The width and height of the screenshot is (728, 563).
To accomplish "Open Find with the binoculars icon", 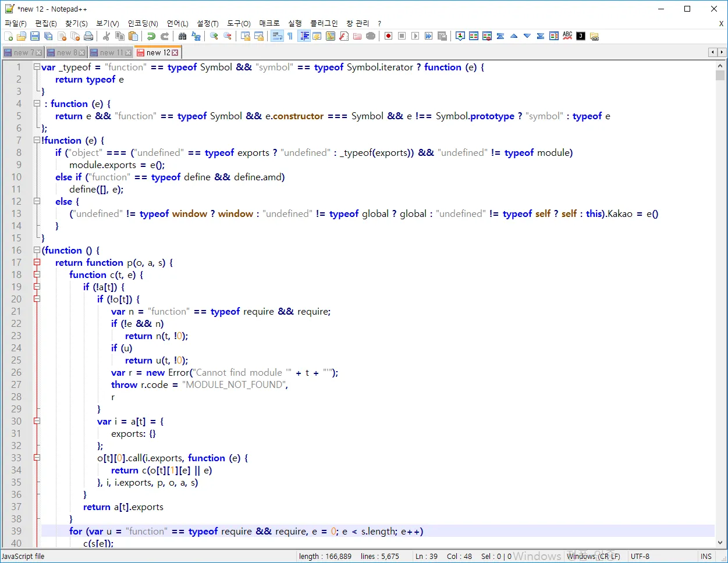I will click(183, 36).
